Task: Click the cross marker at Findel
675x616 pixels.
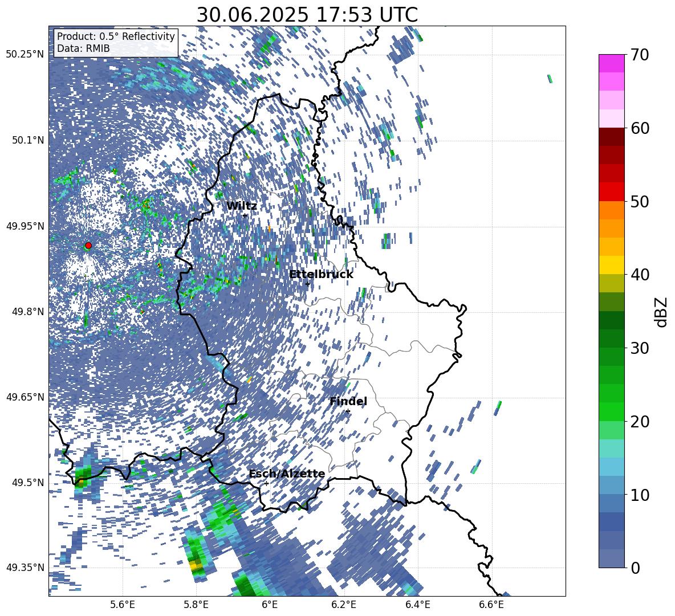Action: click(348, 411)
